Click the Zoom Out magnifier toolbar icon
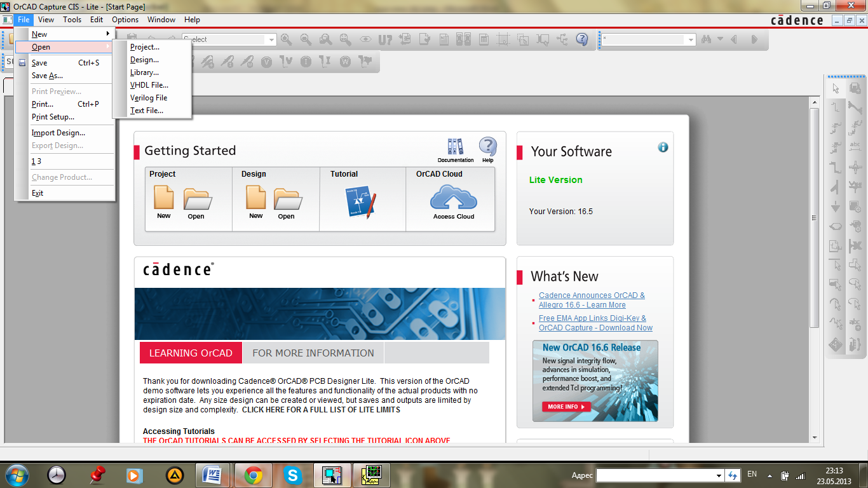The height and width of the screenshot is (488, 868). click(x=306, y=39)
